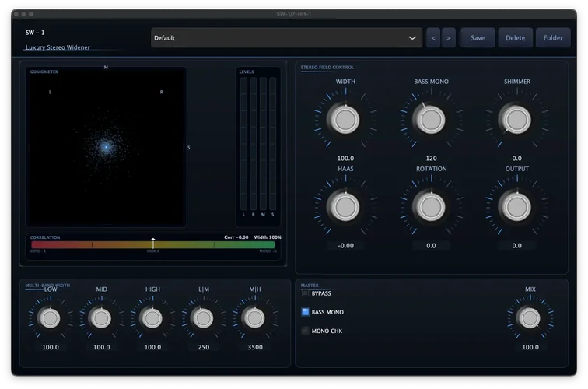Click the M|H value 3500
This screenshot has width=588, height=389.
click(x=255, y=347)
